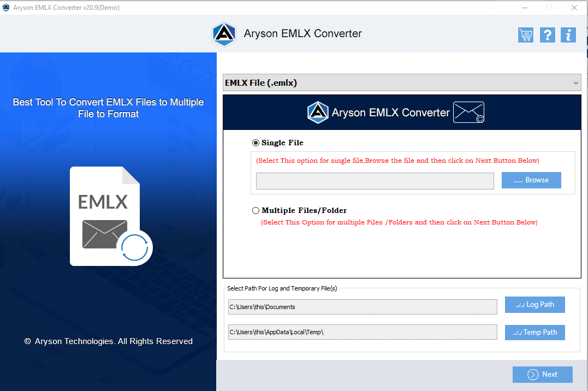588x391 pixels.
Task: Select Multiple Files/Folder radio option
Action: pos(256,210)
